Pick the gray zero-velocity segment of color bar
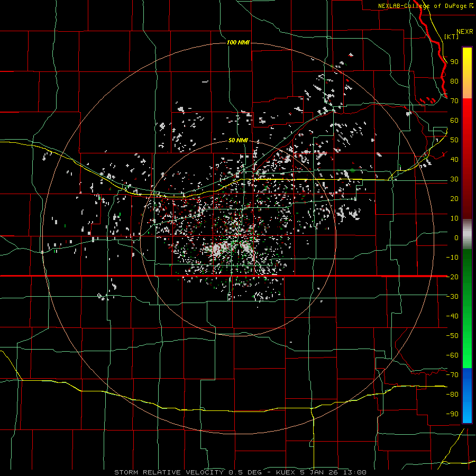The image size is (476, 476). pyautogui.click(x=467, y=234)
